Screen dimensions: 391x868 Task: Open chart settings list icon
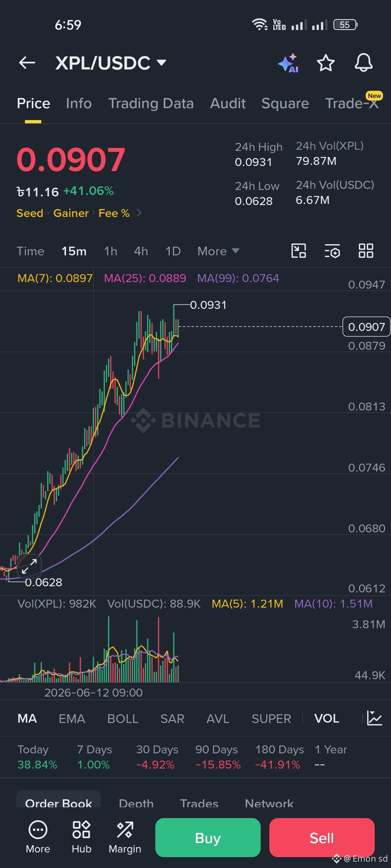332,251
